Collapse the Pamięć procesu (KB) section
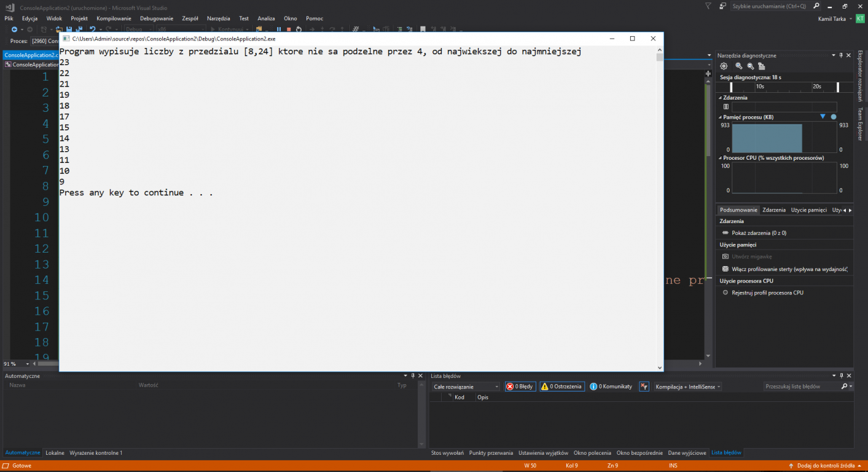 click(720, 117)
